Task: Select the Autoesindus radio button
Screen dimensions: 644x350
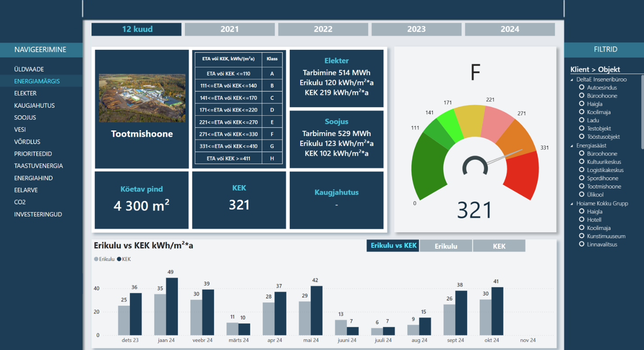Action: coord(582,88)
